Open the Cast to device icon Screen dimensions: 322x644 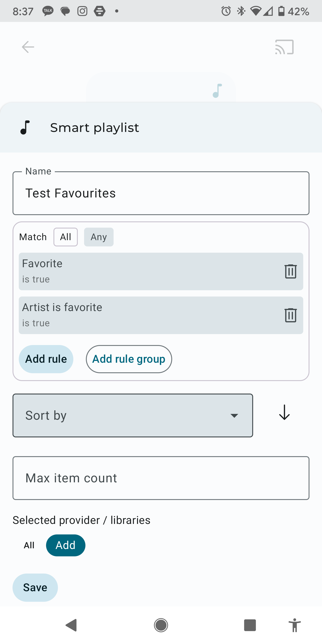(x=284, y=47)
